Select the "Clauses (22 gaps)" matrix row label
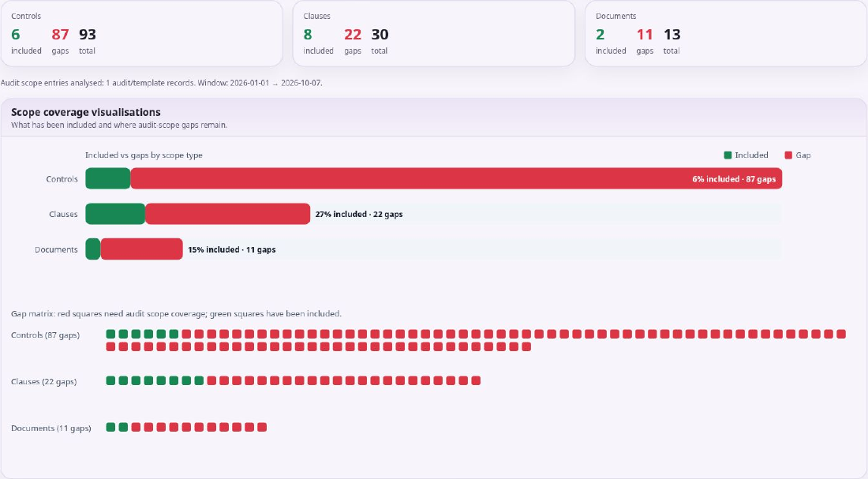The image size is (868, 479). click(43, 381)
